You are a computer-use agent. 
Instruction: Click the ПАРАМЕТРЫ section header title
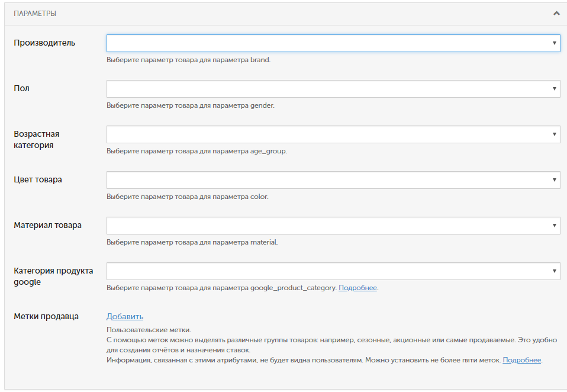[x=35, y=14]
